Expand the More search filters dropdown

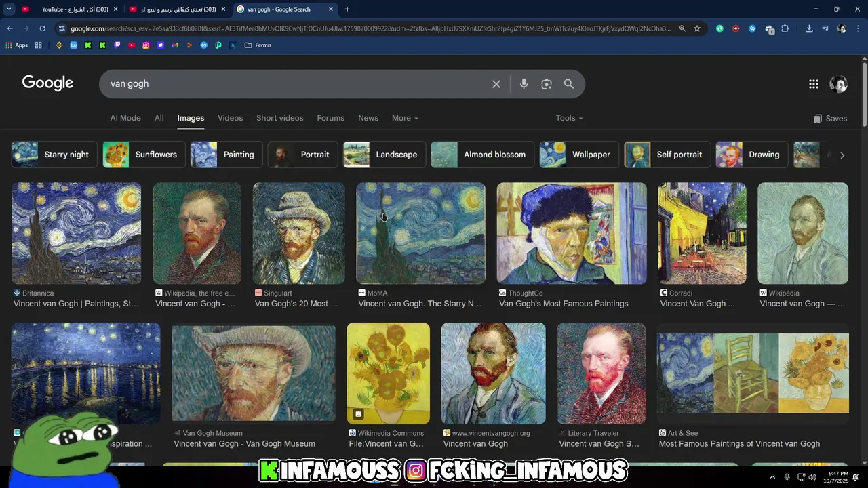[x=405, y=118]
